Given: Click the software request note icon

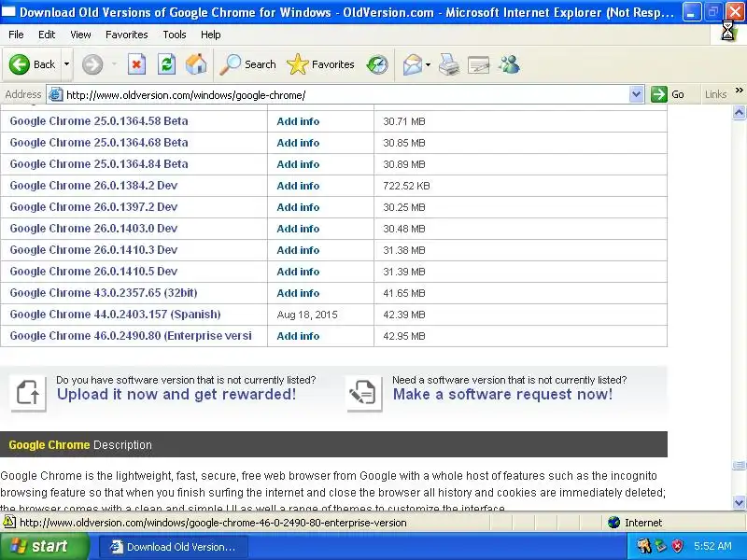Looking at the screenshot, I should 364,393.
